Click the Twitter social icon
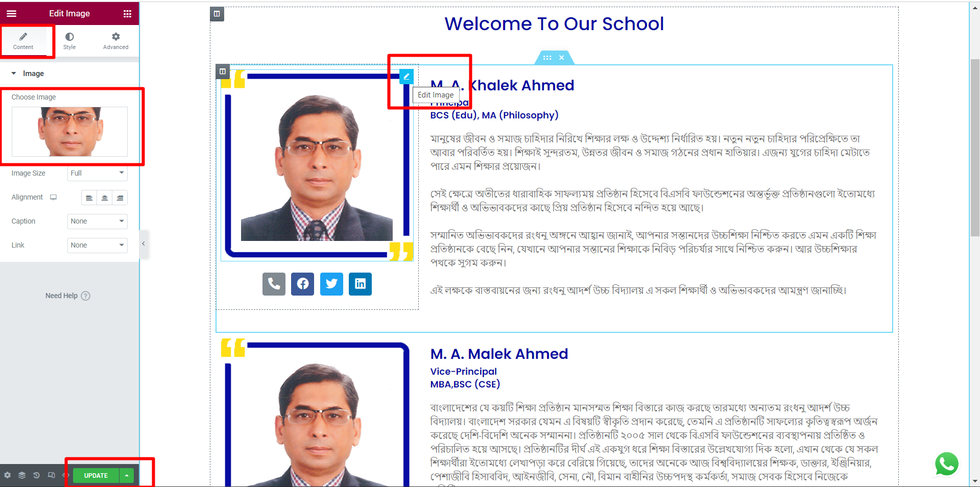Screen dimensions: 980x487 [x=331, y=284]
